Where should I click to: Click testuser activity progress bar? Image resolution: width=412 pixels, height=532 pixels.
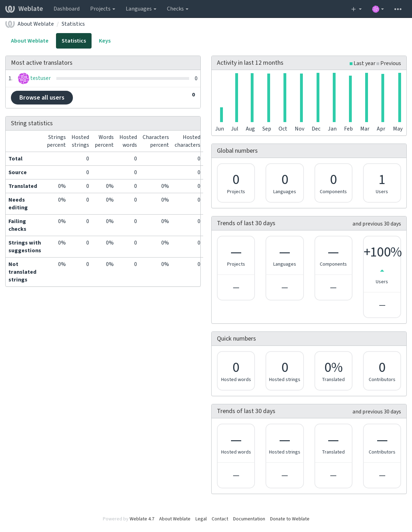point(123,78)
